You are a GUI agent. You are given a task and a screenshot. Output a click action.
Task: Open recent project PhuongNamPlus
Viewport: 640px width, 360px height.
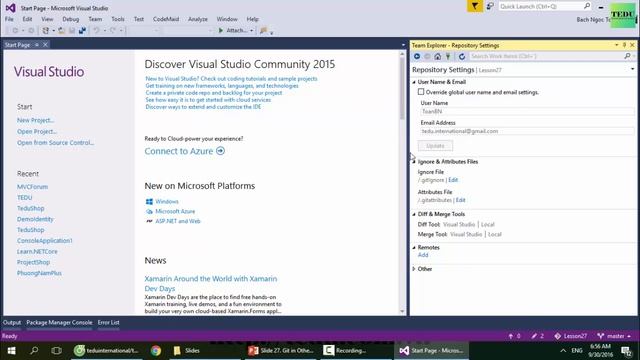point(39,273)
